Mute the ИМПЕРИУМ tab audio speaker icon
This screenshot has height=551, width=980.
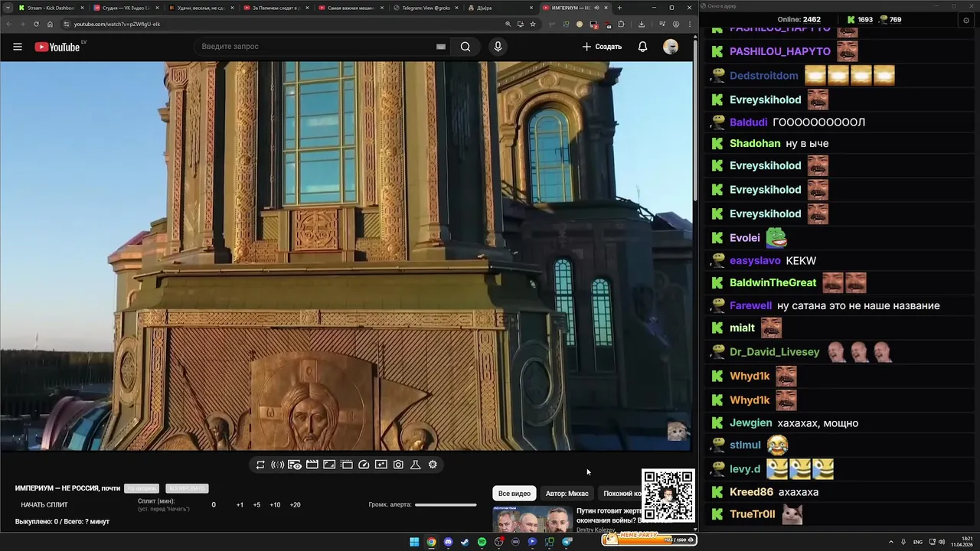596,8
